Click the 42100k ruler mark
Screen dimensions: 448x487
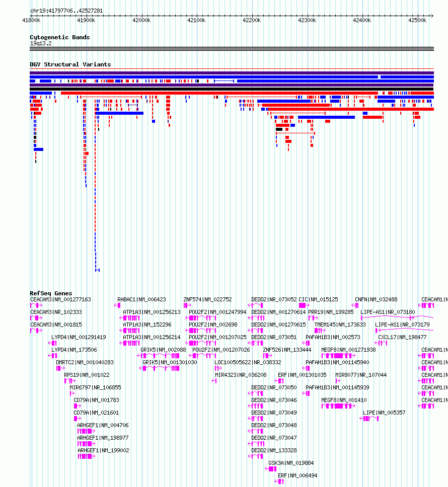point(196,21)
